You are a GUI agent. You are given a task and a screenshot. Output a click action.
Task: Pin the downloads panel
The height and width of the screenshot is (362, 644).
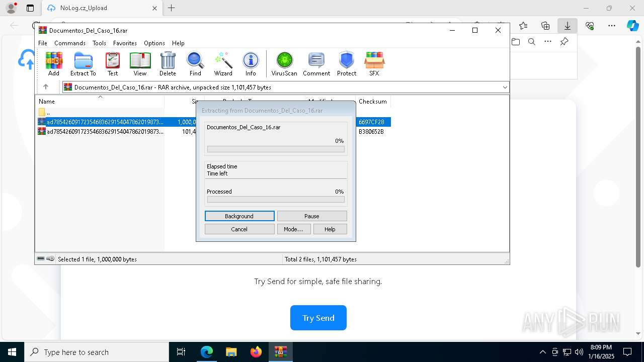point(564,42)
